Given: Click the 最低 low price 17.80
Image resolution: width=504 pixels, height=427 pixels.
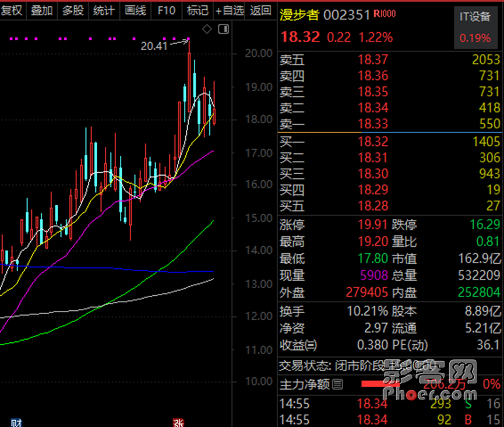Looking at the screenshot, I should (373, 258).
